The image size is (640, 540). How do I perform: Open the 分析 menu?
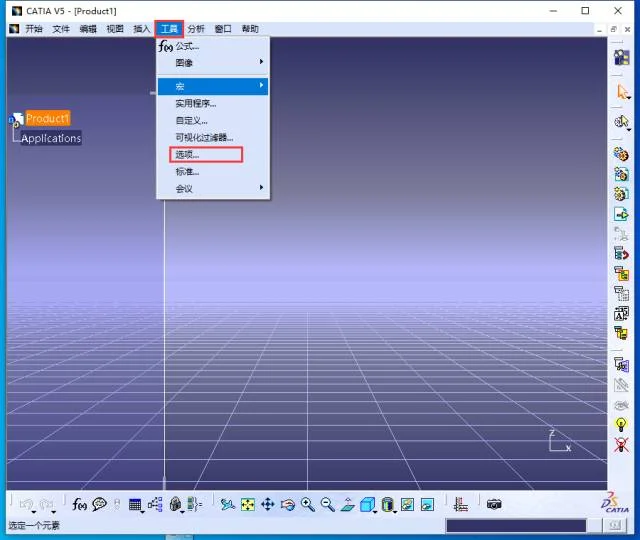pyautogui.click(x=196, y=29)
